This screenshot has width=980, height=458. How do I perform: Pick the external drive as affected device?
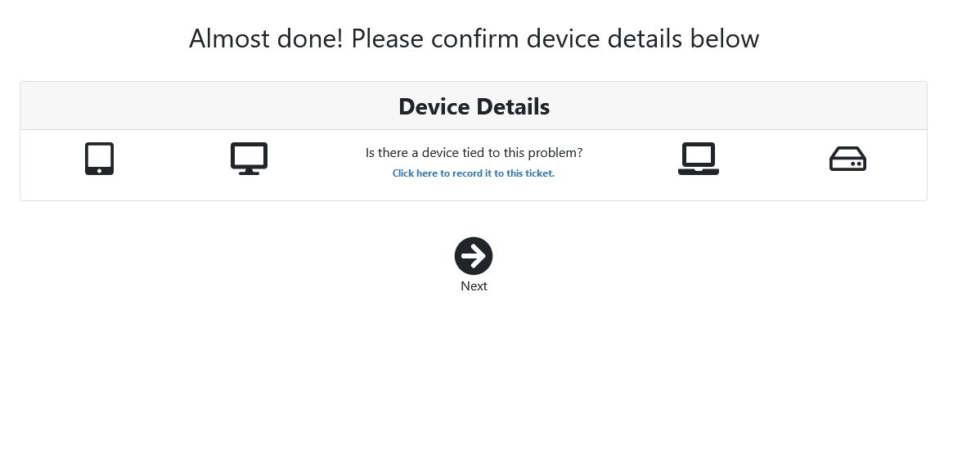(847, 159)
